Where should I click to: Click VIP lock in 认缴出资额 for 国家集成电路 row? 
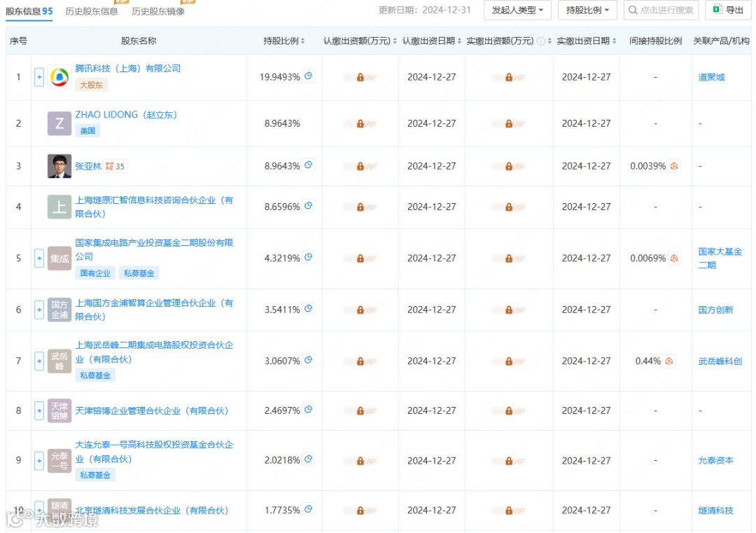pos(360,258)
